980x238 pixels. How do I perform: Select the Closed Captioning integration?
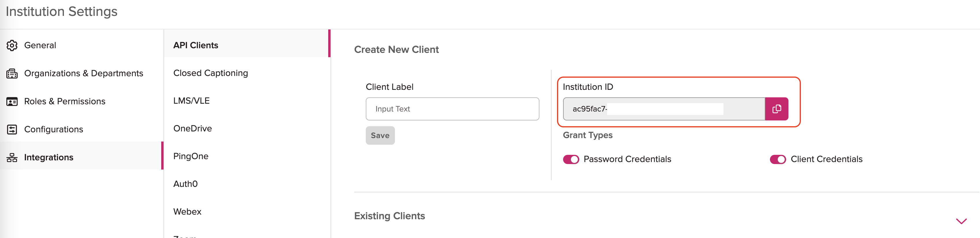(x=210, y=73)
